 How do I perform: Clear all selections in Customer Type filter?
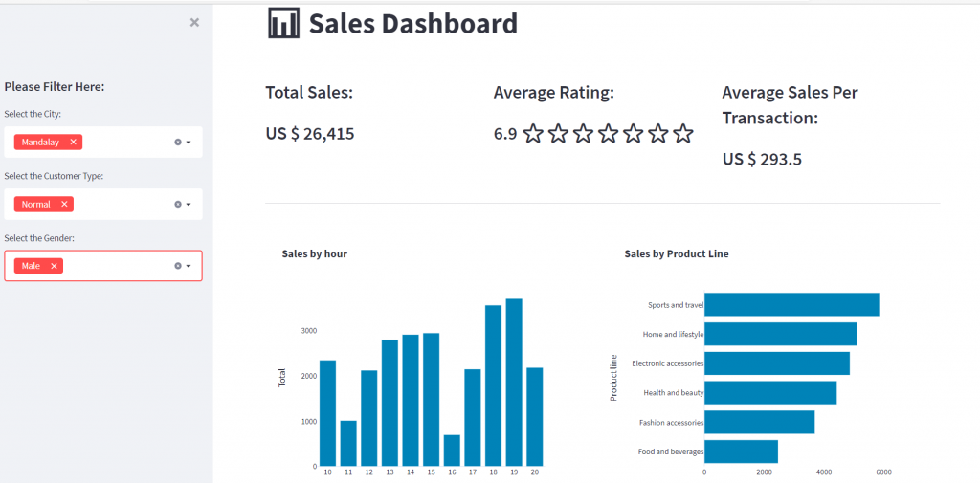(x=177, y=205)
